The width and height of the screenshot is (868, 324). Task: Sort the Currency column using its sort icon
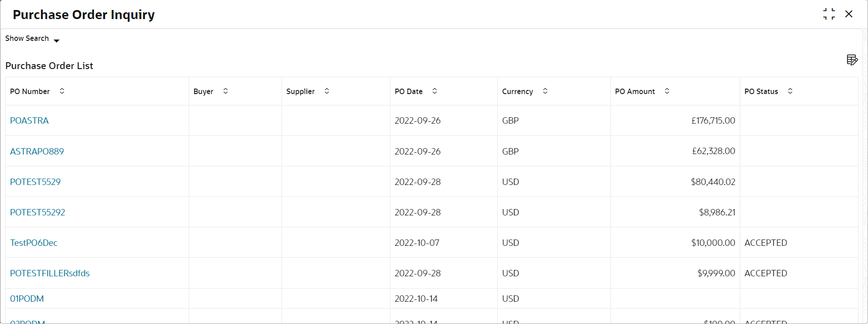(x=545, y=91)
